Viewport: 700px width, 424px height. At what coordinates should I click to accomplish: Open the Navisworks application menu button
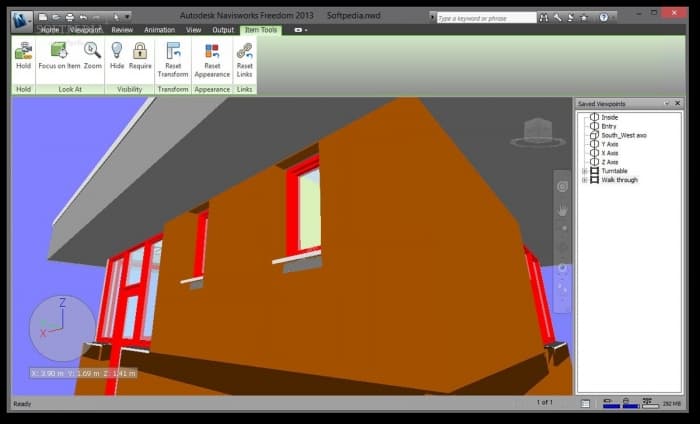tap(22, 18)
